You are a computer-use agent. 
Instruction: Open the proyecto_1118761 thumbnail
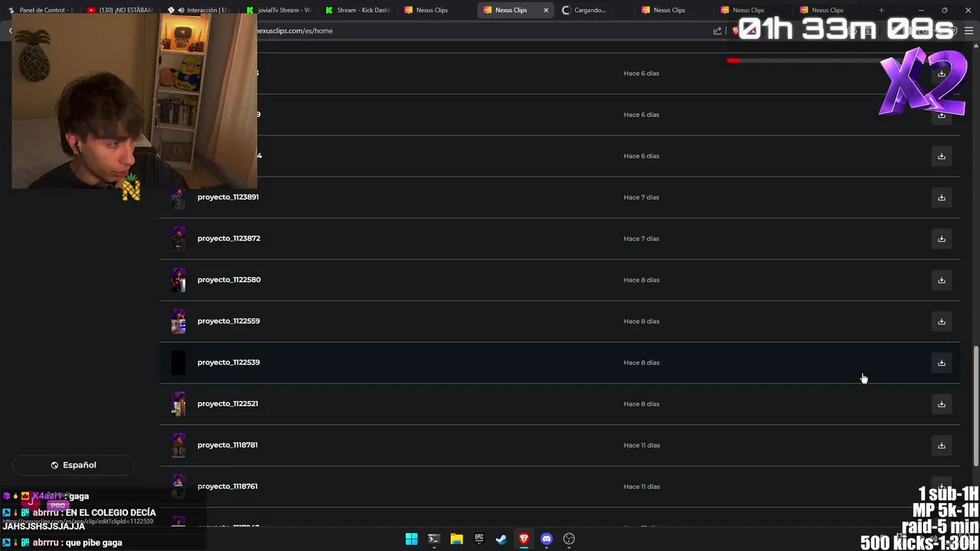(178, 487)
